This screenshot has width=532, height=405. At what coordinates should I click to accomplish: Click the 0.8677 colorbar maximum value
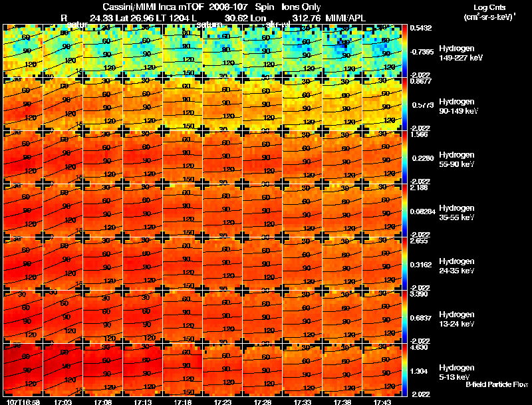(x=421, y=81)
